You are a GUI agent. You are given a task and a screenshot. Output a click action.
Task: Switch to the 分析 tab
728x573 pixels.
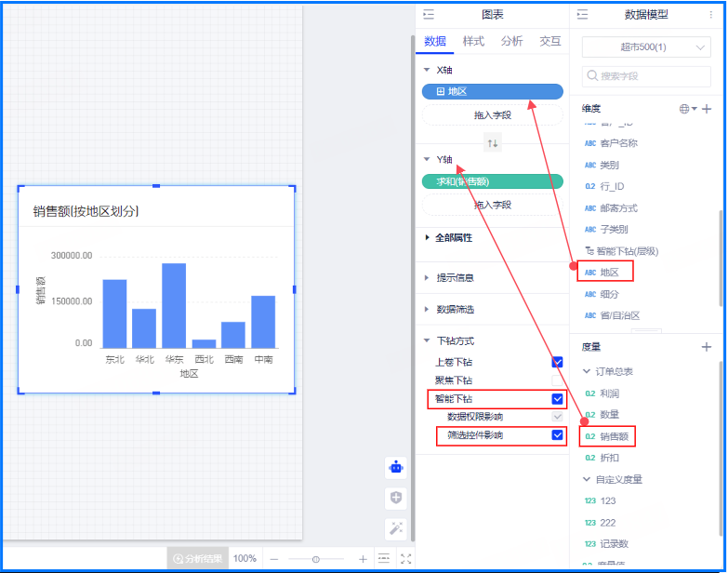(511, 41)
